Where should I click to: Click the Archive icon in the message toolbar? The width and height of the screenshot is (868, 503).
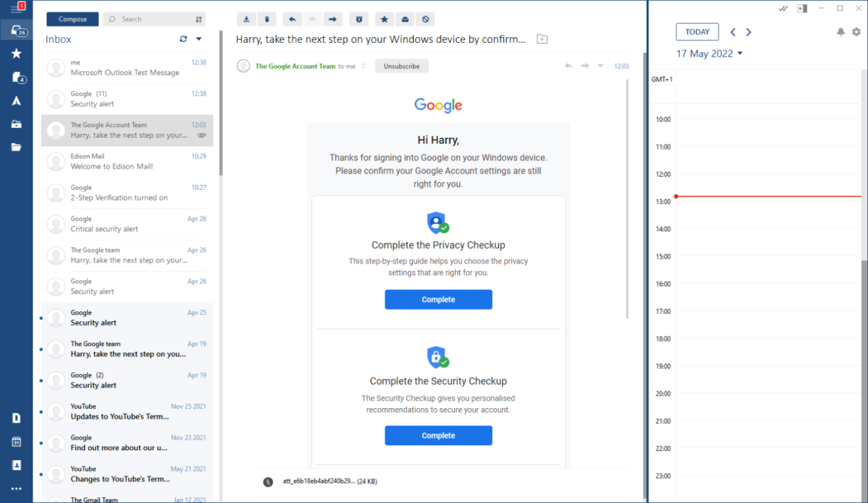(x=246, y=19)
